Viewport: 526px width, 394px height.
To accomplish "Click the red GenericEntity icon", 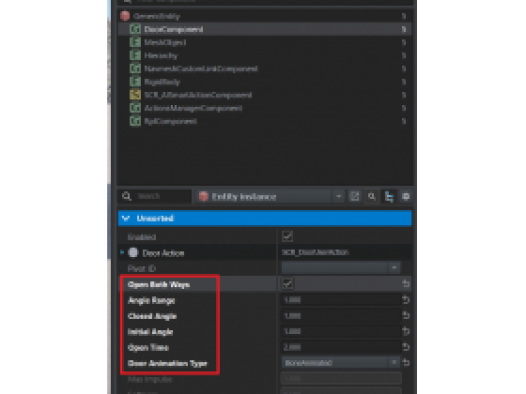I will 125,16.
